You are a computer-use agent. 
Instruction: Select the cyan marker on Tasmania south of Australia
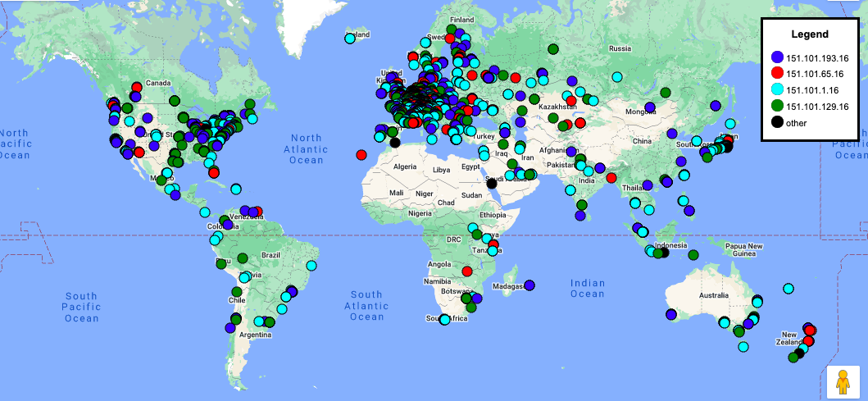coord(743,347)
